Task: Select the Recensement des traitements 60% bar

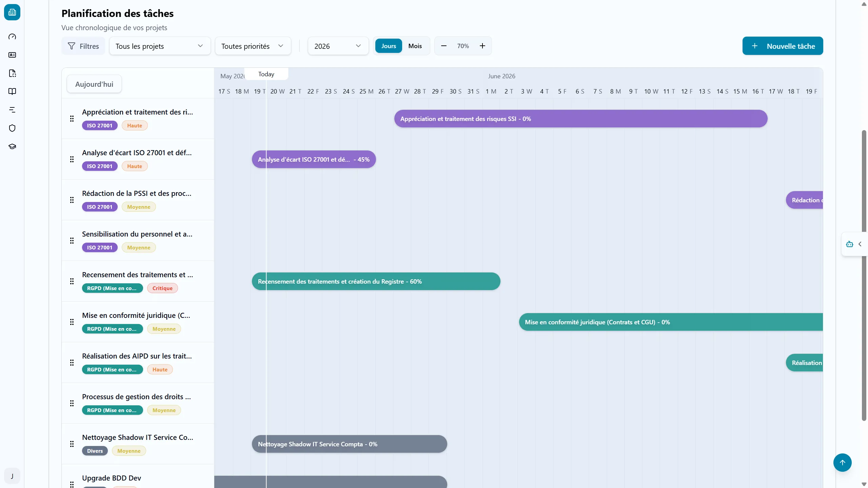Action: click(x=376, y=281)
